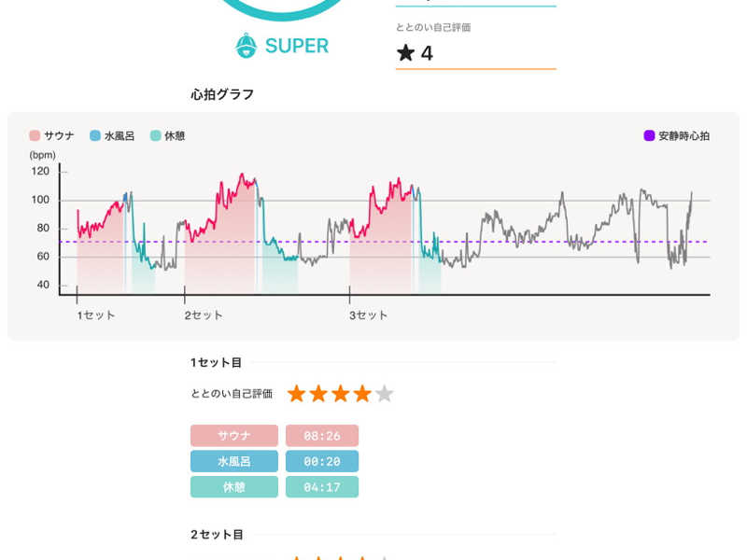The width and height of the screenshot is (747, 560).
Task: Click the teal 休憩 legend swatch
Action: pyautogui.click(x=155, y=136)
